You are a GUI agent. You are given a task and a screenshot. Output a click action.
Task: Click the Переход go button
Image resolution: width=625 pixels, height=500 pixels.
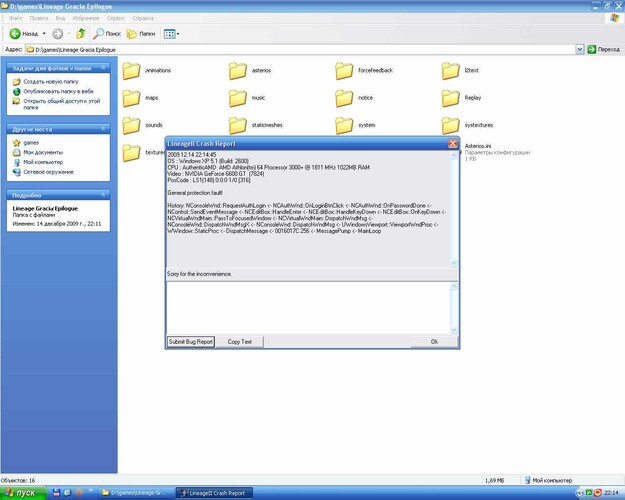coord(604,49)
